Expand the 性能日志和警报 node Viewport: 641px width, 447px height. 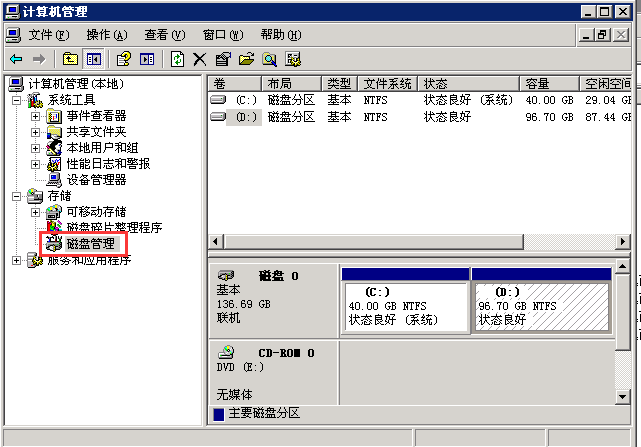point(36,164)
